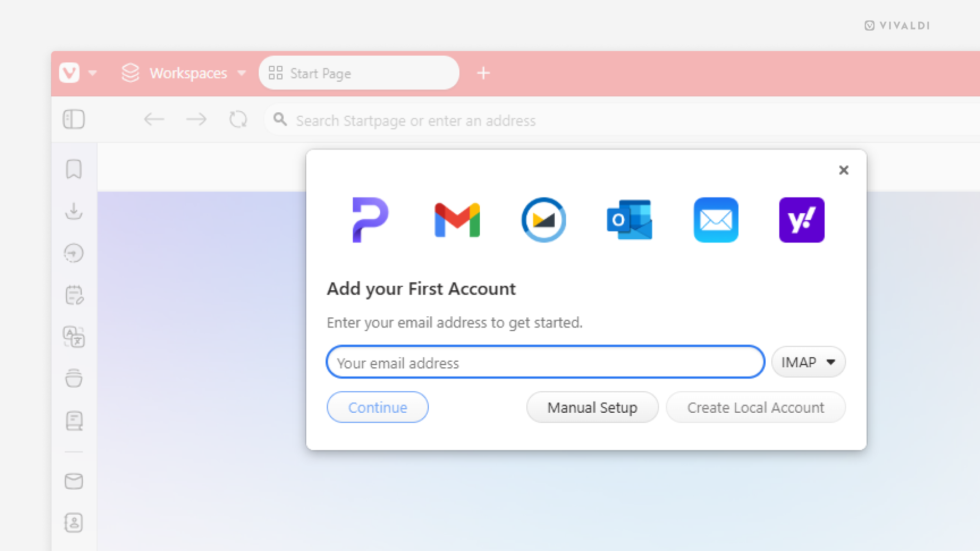Open the Notes panel
Screen dimensions: 980x551
74,295
